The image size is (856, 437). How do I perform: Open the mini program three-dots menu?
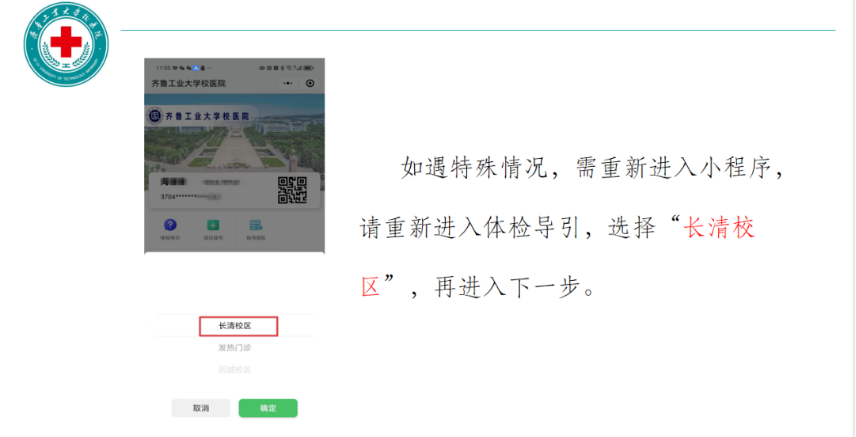tap(288, 83)
